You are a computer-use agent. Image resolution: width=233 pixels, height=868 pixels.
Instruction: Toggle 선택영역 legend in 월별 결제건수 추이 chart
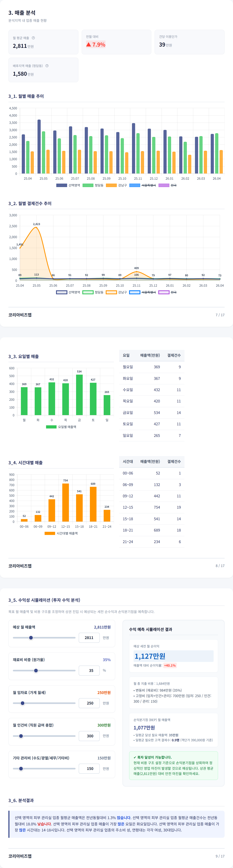pyautogui.click(x=68, y=292)
